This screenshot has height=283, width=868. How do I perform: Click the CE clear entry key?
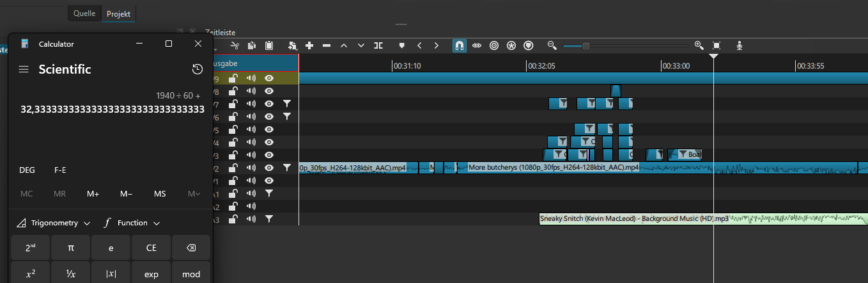coord(151,247)
